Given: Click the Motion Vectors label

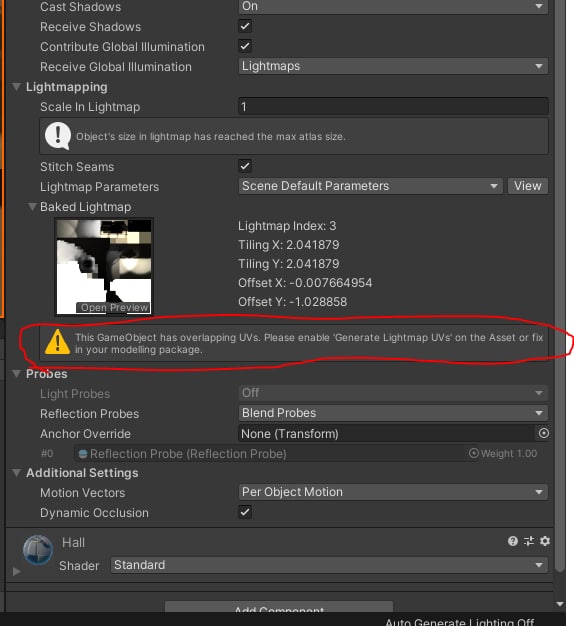Looking at the screenshot, I should (x=83, y=493).
